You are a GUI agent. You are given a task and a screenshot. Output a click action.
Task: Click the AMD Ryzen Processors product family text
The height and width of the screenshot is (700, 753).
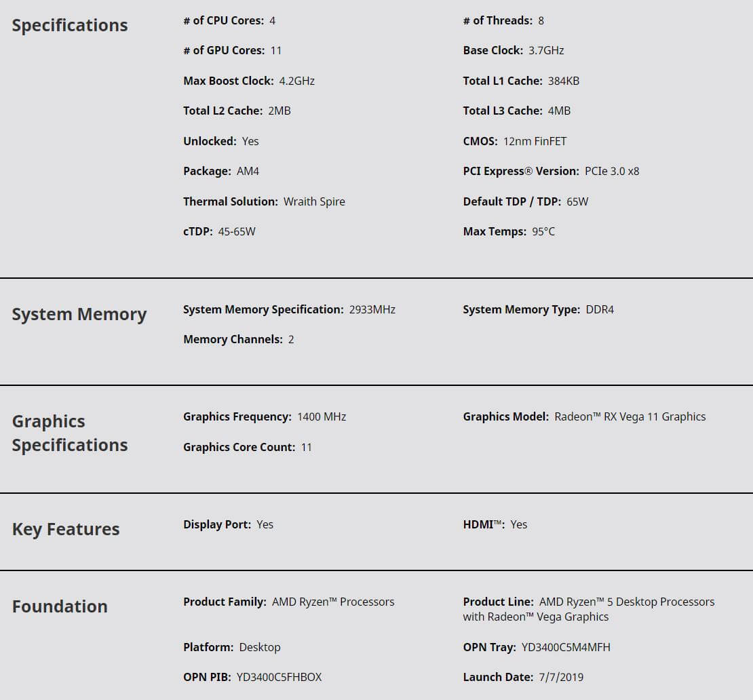(332, 602)
